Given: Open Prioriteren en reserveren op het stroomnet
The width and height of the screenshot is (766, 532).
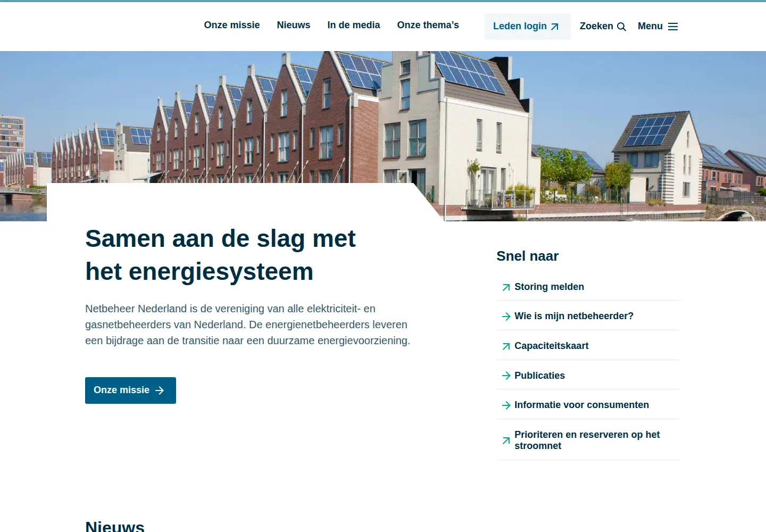Looking at the screenshot, I should (x=587, y=440).
